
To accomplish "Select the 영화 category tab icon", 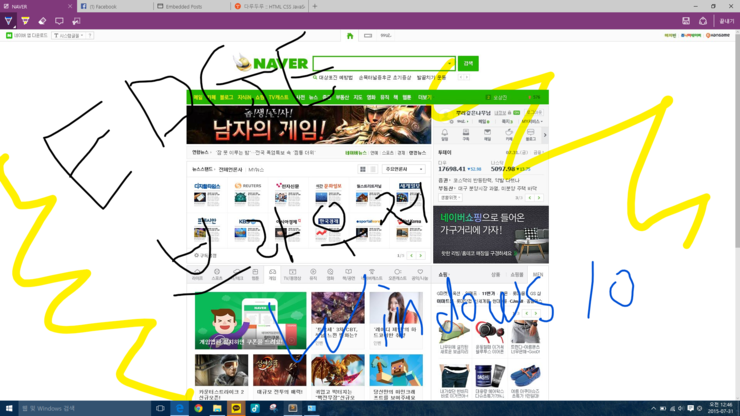I will (x=330, y=274).
